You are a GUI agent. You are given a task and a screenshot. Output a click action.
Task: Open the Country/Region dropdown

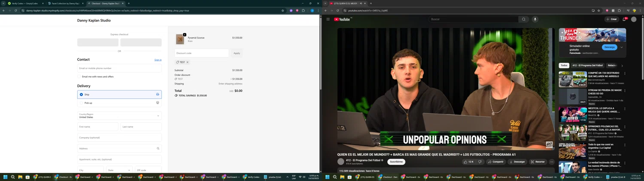pyautogui.click(x=119, y=116)
